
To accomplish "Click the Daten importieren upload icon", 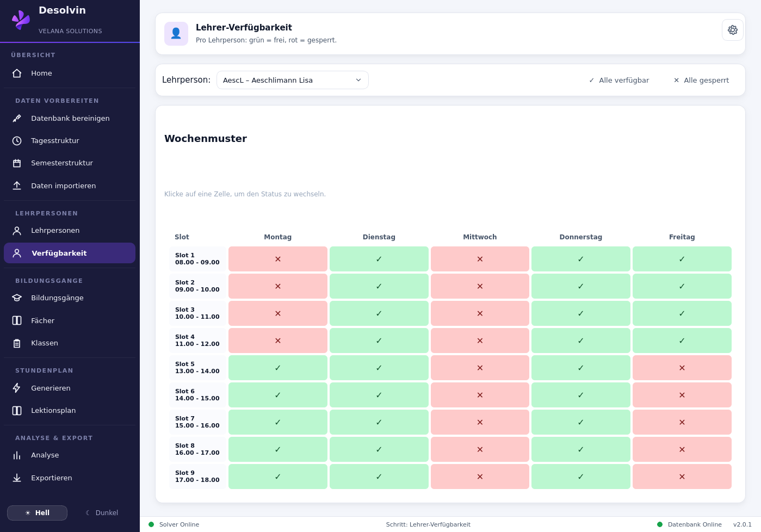I will coord(17,185).
